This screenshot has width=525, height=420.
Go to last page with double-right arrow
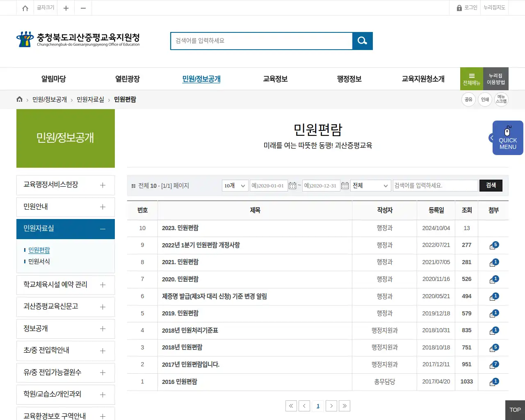coord(345,406)
